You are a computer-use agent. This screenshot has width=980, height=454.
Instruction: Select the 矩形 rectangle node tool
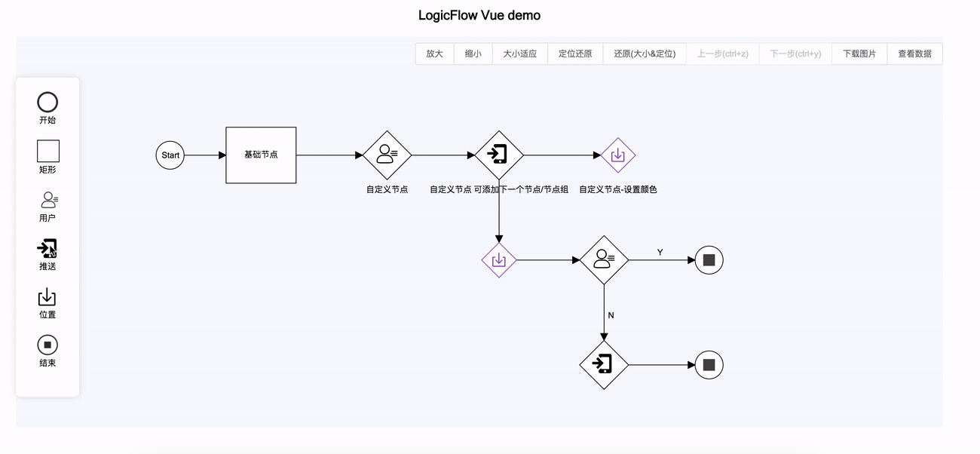[x=47, y=149]
